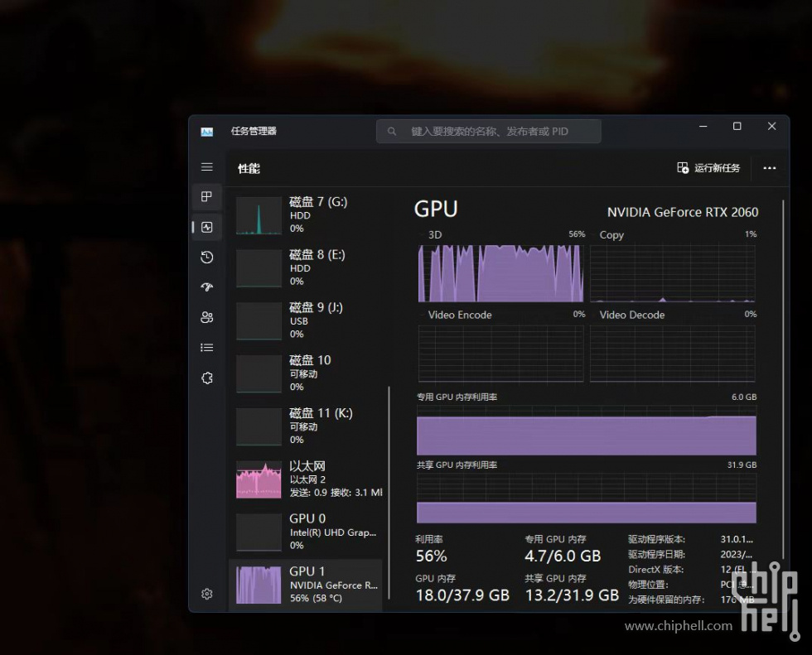The height and width of the screenshot is (655, 812).
Task: Open the hamburger navigation menu
Action: [x=206, y=166]
